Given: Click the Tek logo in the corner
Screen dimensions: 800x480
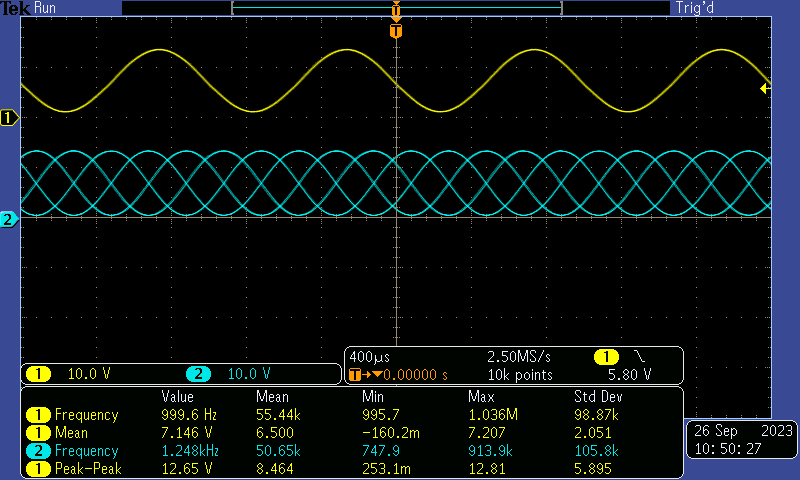Looking at the screenshot, I should coord(15,8).
